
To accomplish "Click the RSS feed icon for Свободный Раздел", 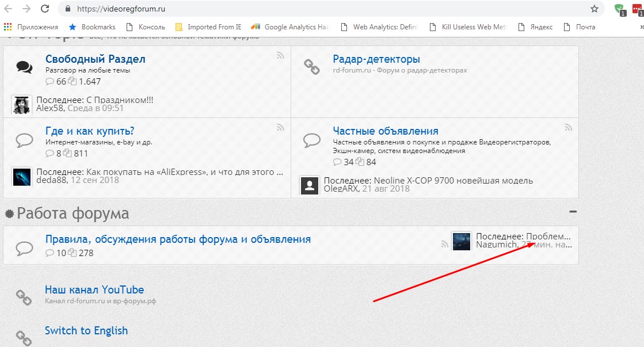I will click(x=280, y=56).
